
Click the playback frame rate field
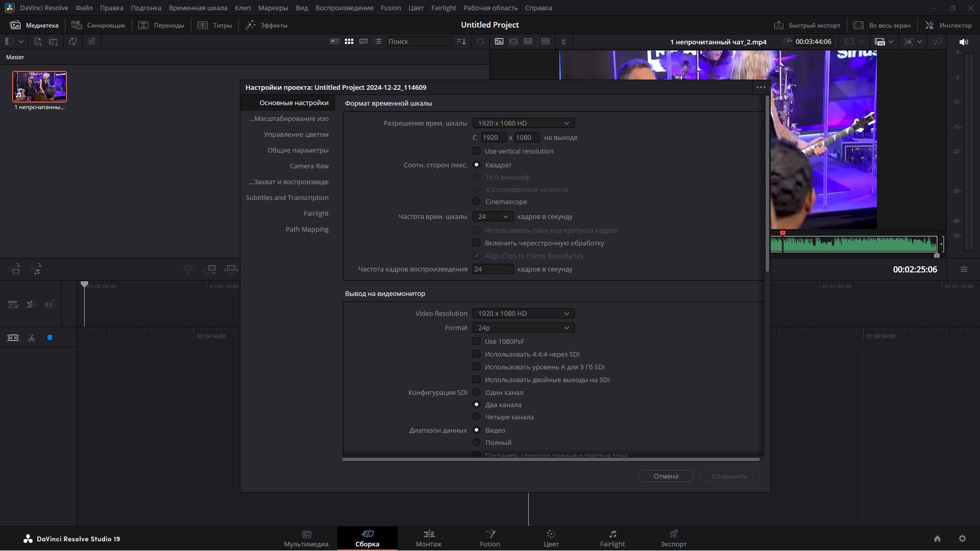493,269
